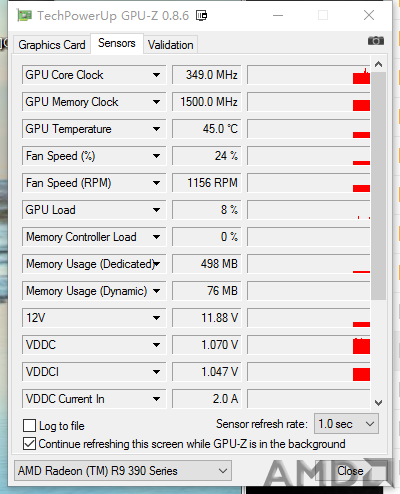The image size is (400, 494).
Task: Click the vertical scrollbar thumb
Action: pyautogui.click(x=378, y=186)
